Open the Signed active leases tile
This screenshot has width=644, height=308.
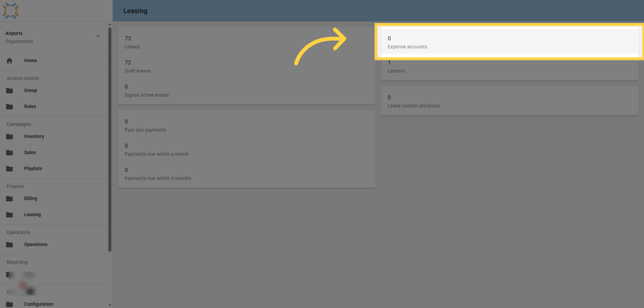click(247, 90)
